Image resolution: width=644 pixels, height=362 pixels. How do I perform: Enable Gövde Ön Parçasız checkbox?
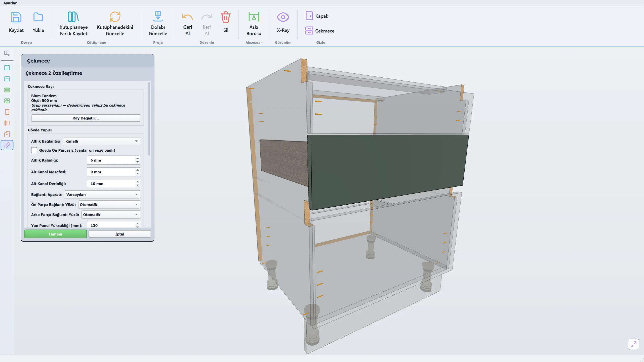click(34, 150)
